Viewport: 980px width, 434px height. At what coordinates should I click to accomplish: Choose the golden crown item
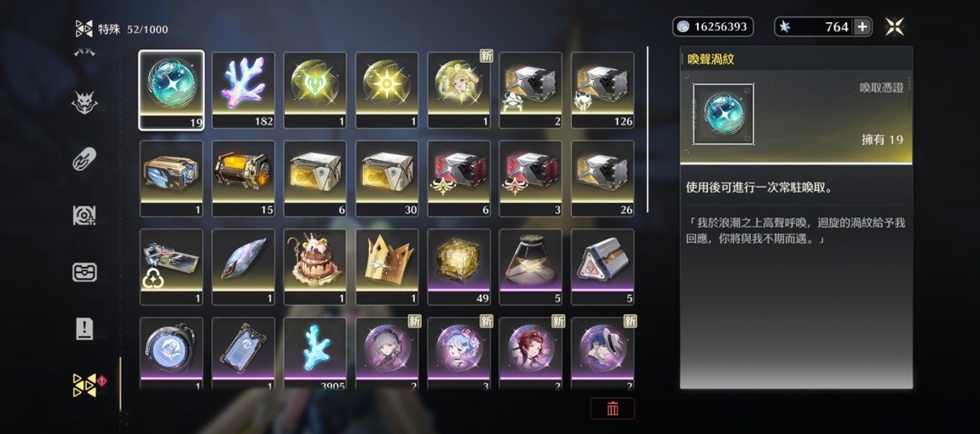(x=387, y=267)
